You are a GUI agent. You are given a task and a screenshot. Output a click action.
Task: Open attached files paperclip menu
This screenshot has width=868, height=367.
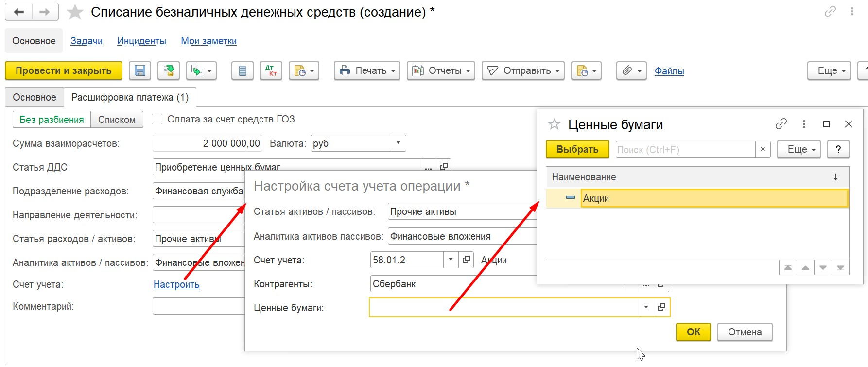[x=631, y=71]
